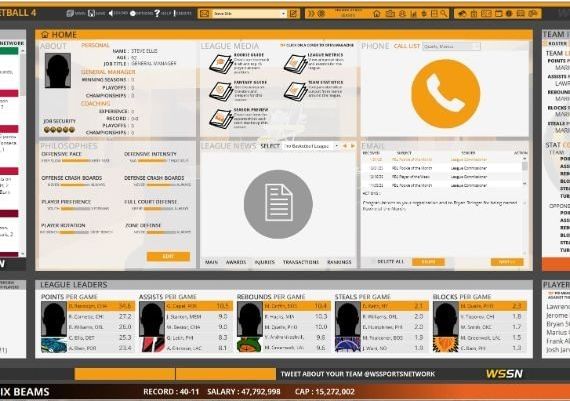Click the calendar icon in right toolbar group
Viewport: 570px width, 401px height.
point(498,14)
